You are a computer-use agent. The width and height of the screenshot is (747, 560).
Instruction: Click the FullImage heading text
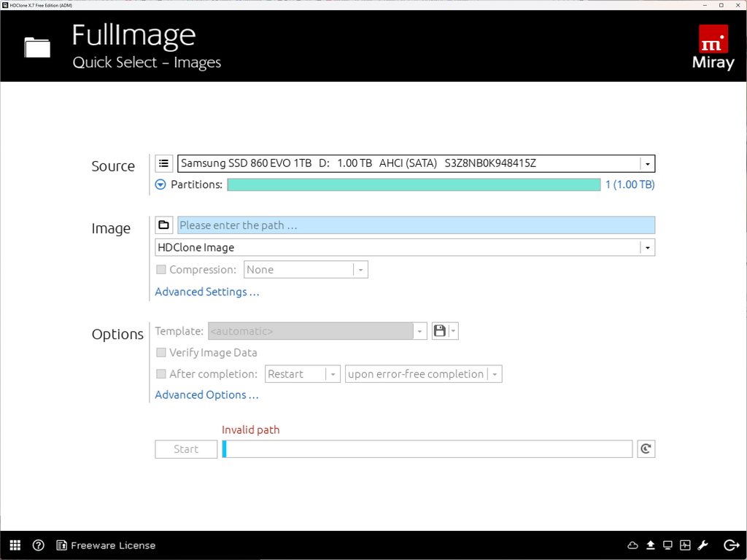[134, 36]
